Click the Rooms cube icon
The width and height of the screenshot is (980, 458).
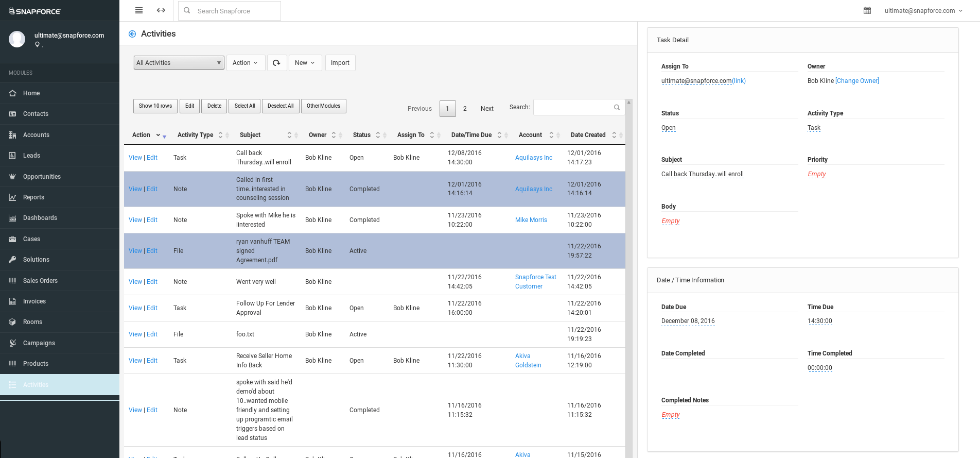point(12,322)
